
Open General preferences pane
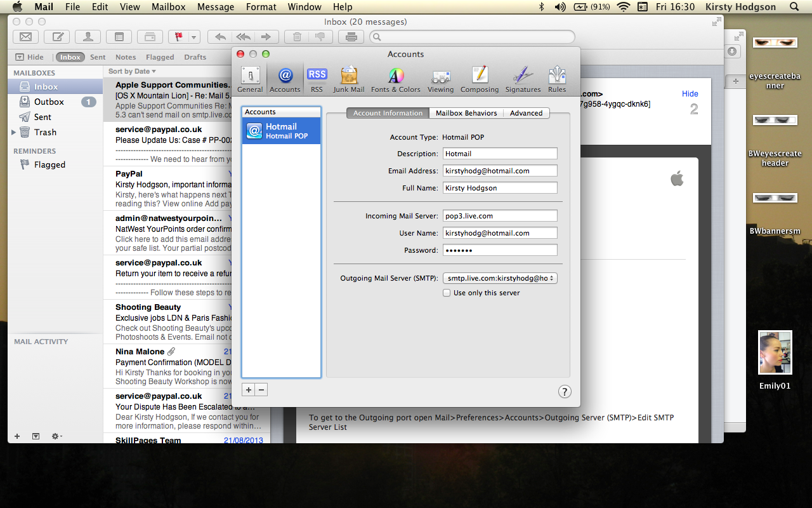click(x=250, y=79)
